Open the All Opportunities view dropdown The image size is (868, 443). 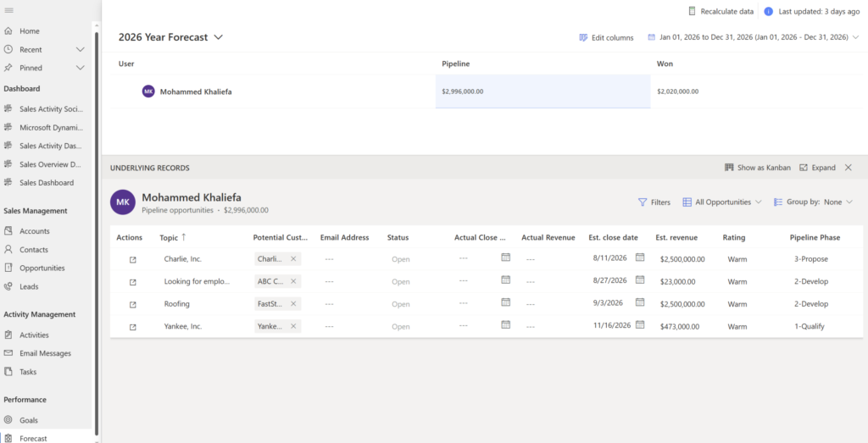(722, 202)
